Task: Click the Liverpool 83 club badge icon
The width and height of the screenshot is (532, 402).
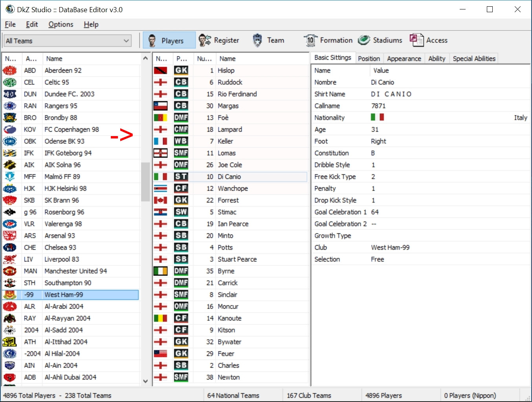Action: click(10, 259)
